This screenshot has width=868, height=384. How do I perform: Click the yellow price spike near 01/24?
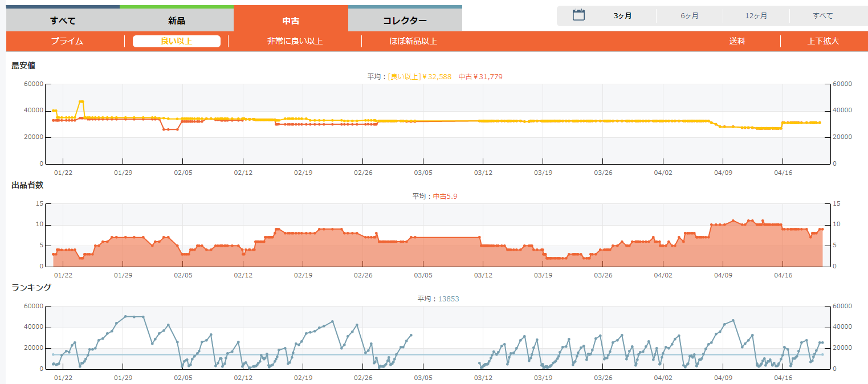tap(81, 101)
